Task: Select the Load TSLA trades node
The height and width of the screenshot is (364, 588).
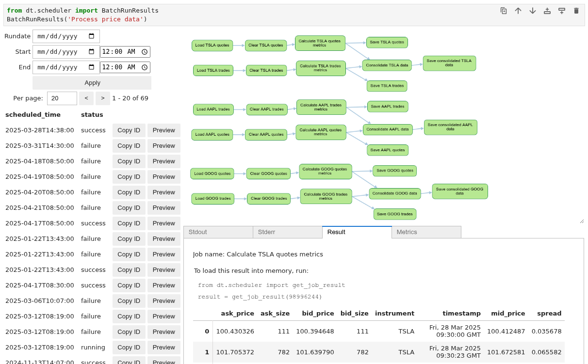Action: (213, 71)
